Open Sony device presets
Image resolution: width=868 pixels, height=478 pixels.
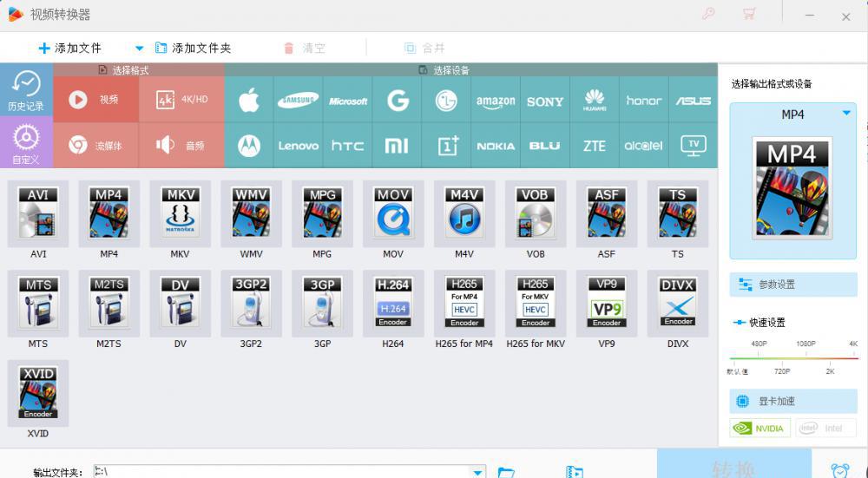point(545,100)
